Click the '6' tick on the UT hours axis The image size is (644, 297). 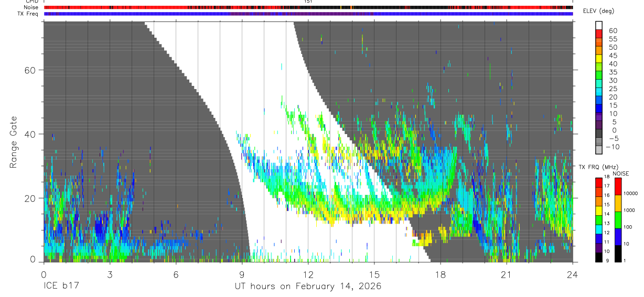click(176, 274)
